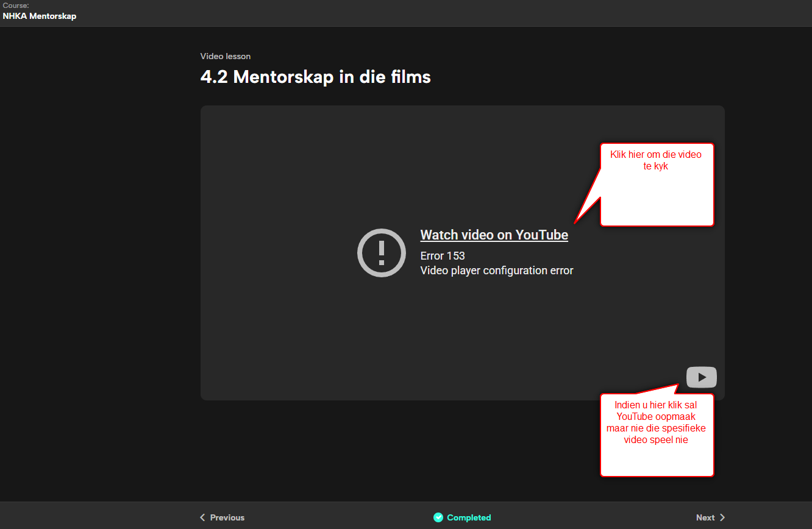Click the Course: label in the header

click(16, 5)
